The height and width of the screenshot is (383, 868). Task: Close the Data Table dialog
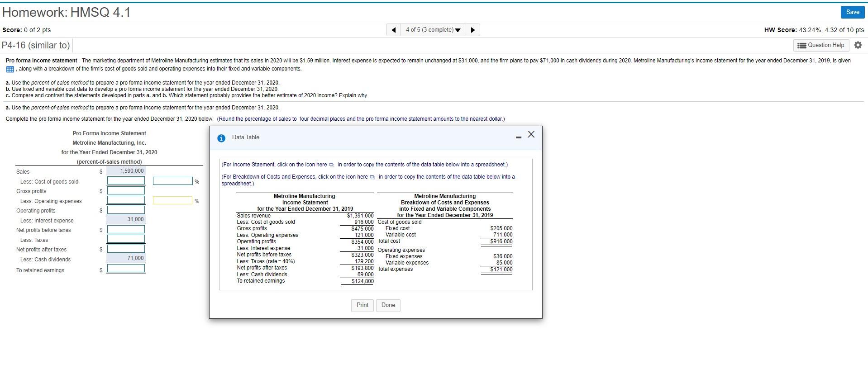click(531, 134)
